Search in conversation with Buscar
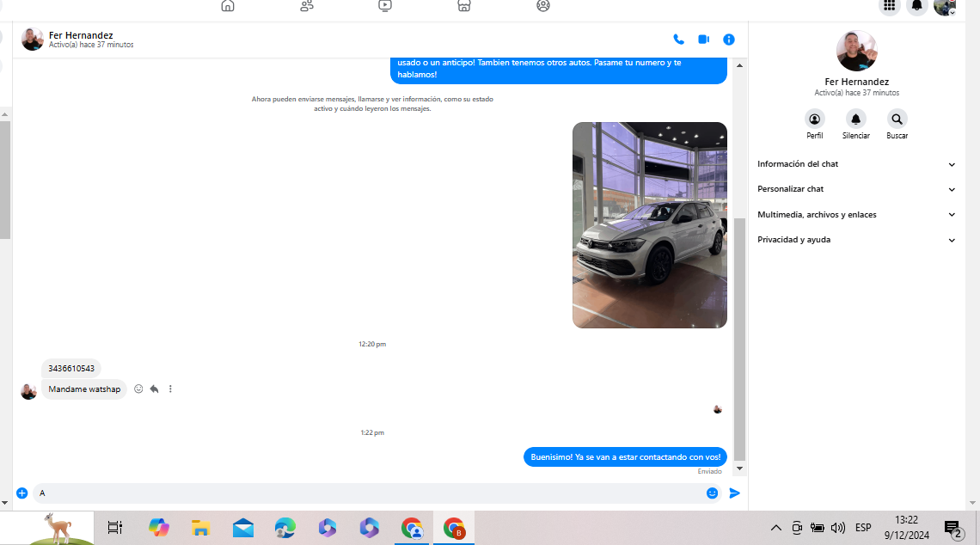 tap(897, 119)
